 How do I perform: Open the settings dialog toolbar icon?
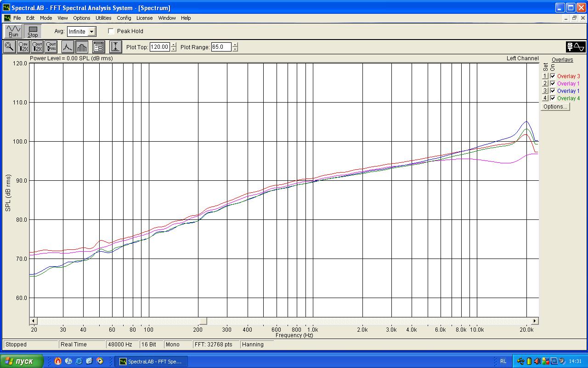point(99,47)
